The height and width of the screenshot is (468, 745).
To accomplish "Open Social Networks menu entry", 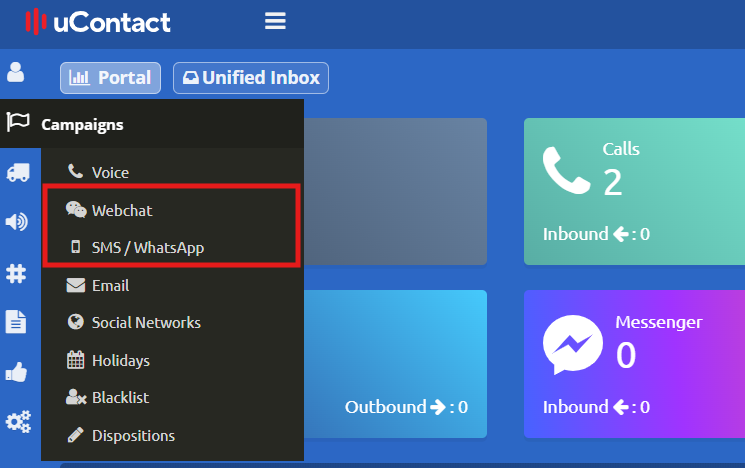I will pyautogui.click(x=146, y=323).
